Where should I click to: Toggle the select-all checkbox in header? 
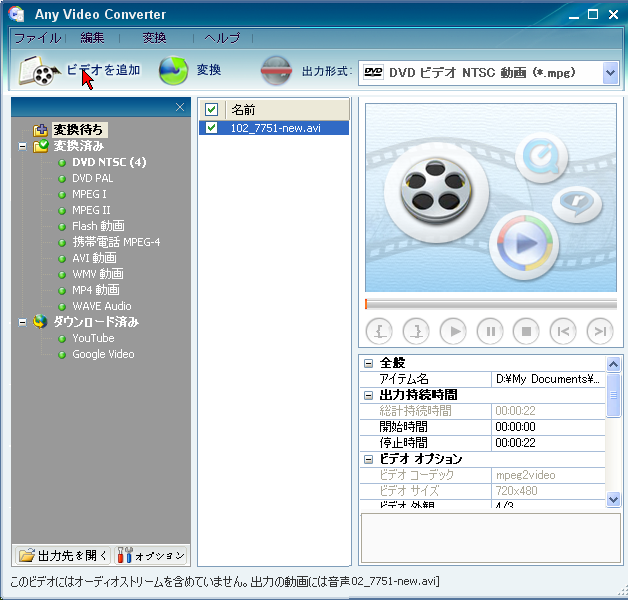(x=211, y=109)
